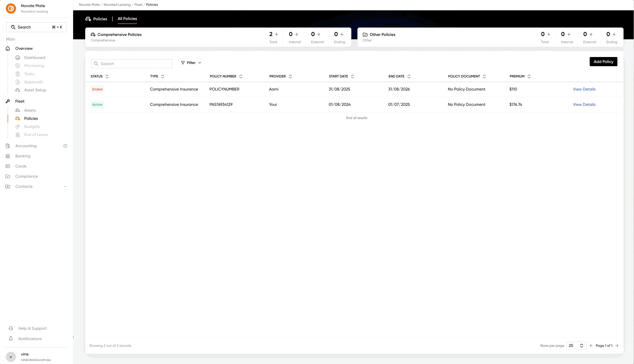Open the Filter dropdown
Screen dimensions: 634x364
191,63
